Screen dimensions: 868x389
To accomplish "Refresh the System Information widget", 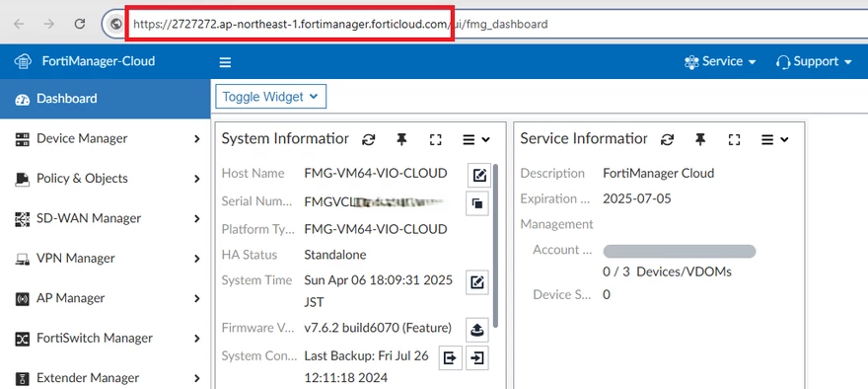I will [x=369, y=139].
